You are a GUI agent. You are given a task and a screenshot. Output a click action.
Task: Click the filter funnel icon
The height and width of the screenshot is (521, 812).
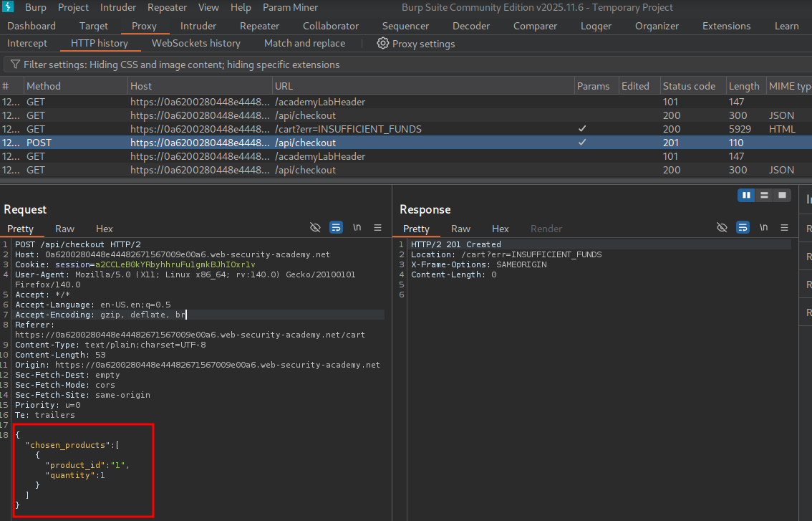pyautogui.click(x=15, y=64)
